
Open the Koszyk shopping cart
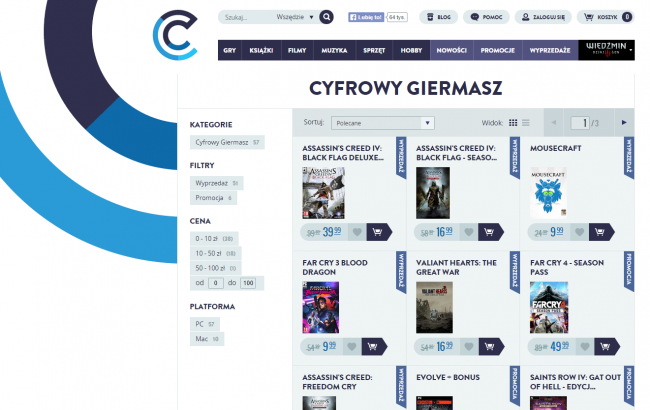coord(606,17)
